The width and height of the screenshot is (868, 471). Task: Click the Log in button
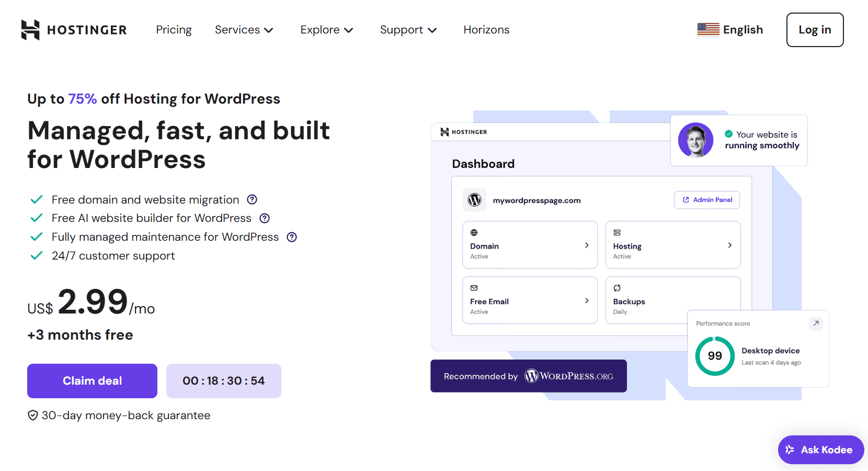[815, 30]
